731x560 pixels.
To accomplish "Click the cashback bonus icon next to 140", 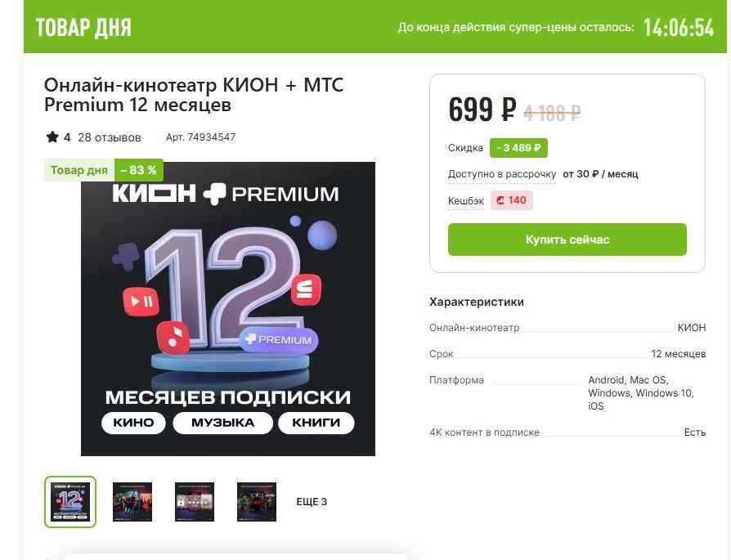I will point(500,200).
